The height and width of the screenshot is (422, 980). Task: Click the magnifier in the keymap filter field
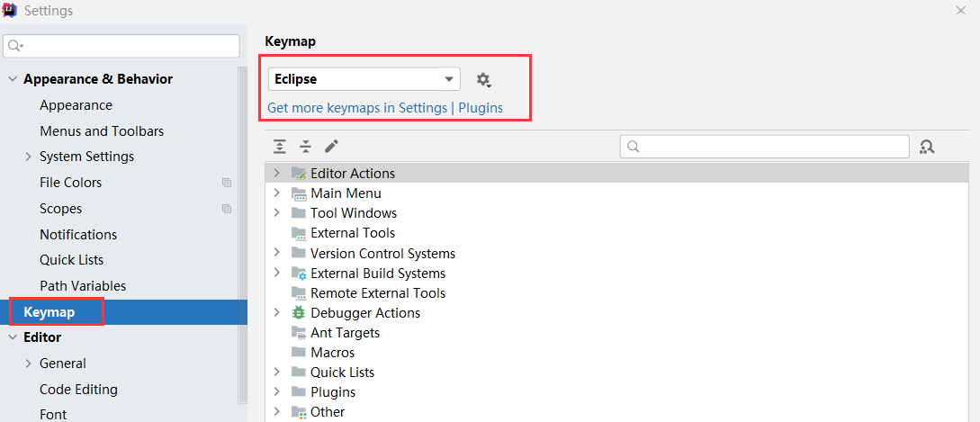tap(634, 147)
